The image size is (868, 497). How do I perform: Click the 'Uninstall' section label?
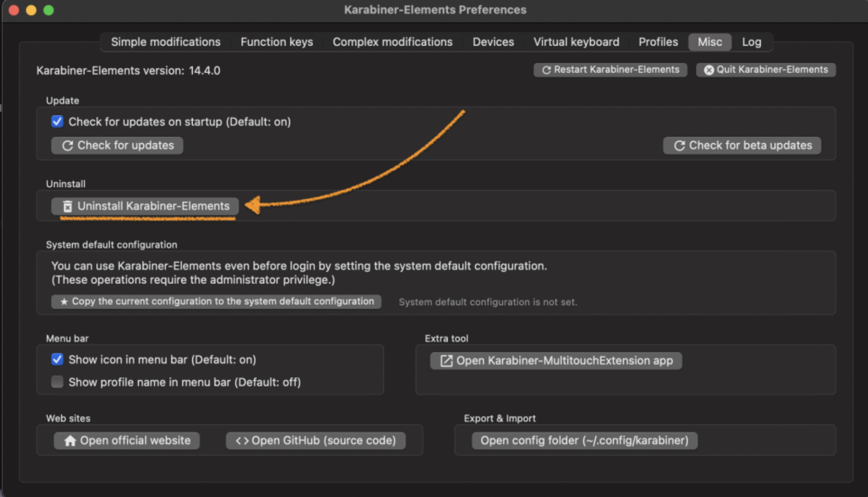66,184
